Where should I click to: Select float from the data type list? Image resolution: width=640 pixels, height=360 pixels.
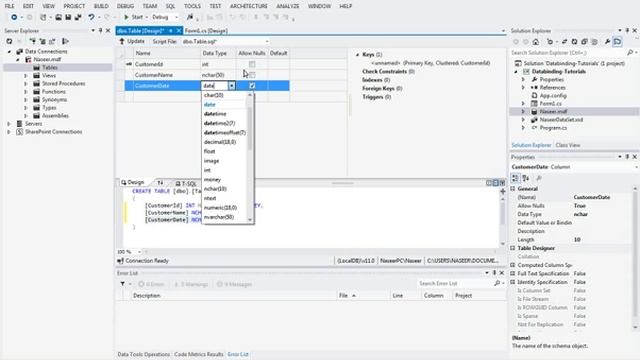[209, 151]
